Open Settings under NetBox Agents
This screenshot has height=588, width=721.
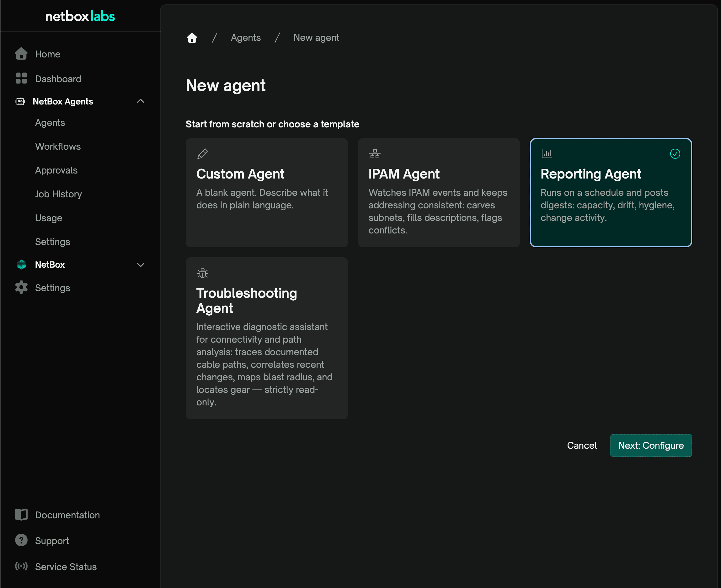(x=52, y=242)
